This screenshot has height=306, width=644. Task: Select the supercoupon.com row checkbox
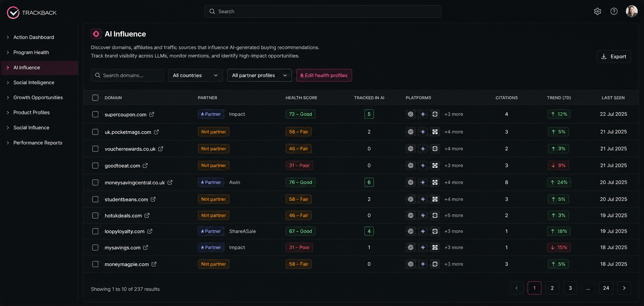pyautogui.click(x=95, y=114)
